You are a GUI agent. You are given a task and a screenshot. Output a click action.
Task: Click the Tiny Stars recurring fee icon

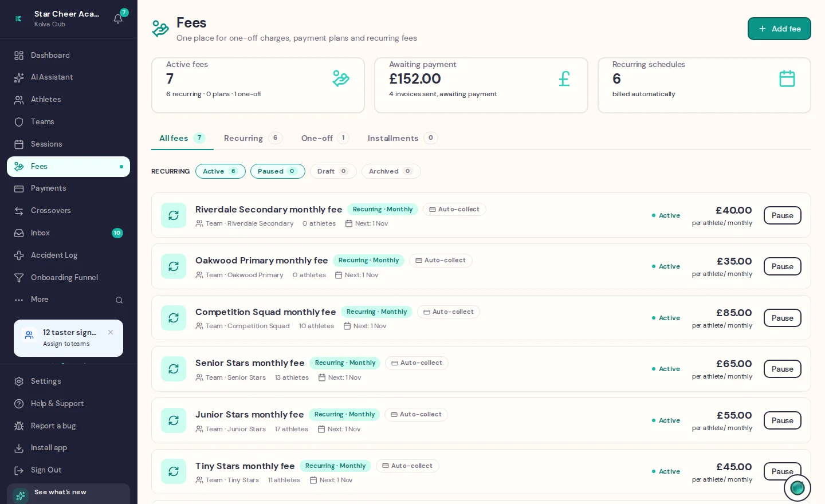coord(174,471)
